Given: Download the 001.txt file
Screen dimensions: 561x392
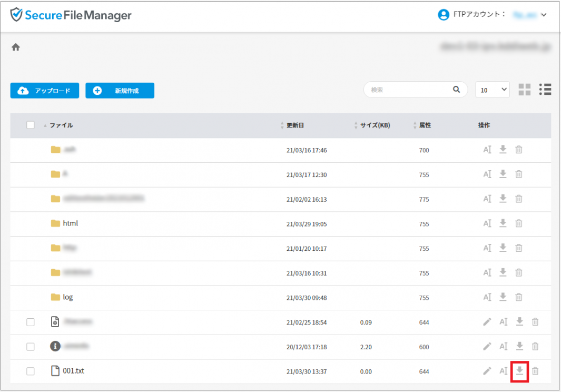Looking at the screenshot, I should 519,371.
